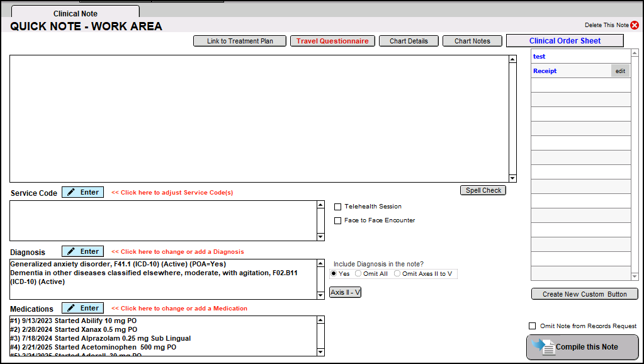
Task: Click down arrow of diagnosis list scrollbar
Action: click(x=320, y=295)
